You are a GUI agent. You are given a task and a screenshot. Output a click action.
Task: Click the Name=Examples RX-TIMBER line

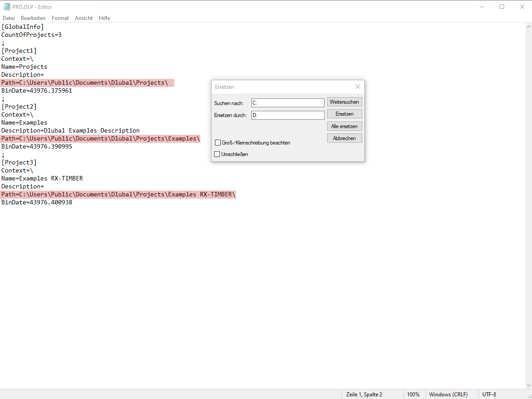pos(42,178)
